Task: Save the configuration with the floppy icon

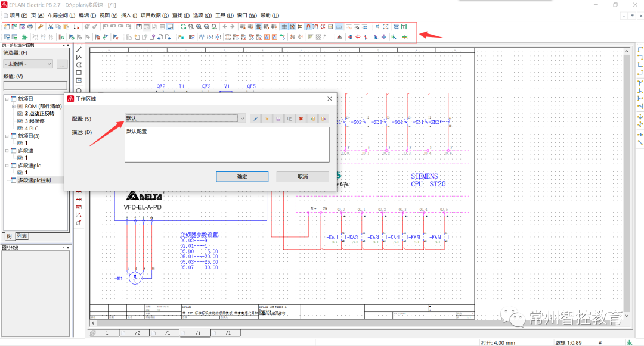Action: [278, 119]
